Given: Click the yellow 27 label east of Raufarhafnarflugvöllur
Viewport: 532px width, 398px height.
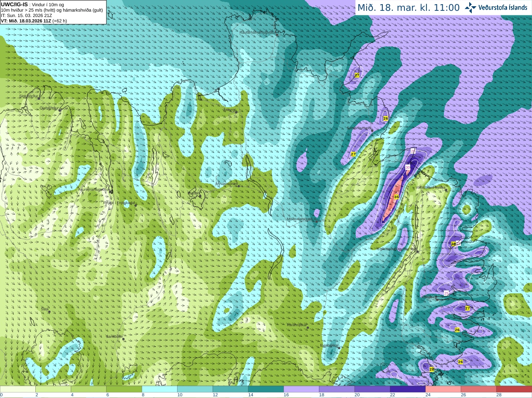Looking at the screenshot, I should (x=357, y=75).
